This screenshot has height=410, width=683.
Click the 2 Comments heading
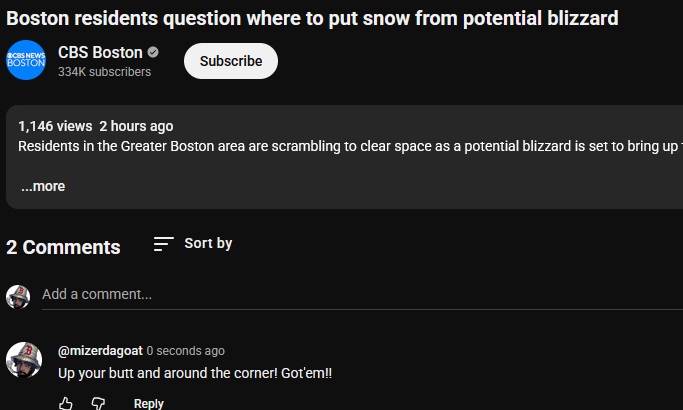pyautogui.click(x=63, y=247)
